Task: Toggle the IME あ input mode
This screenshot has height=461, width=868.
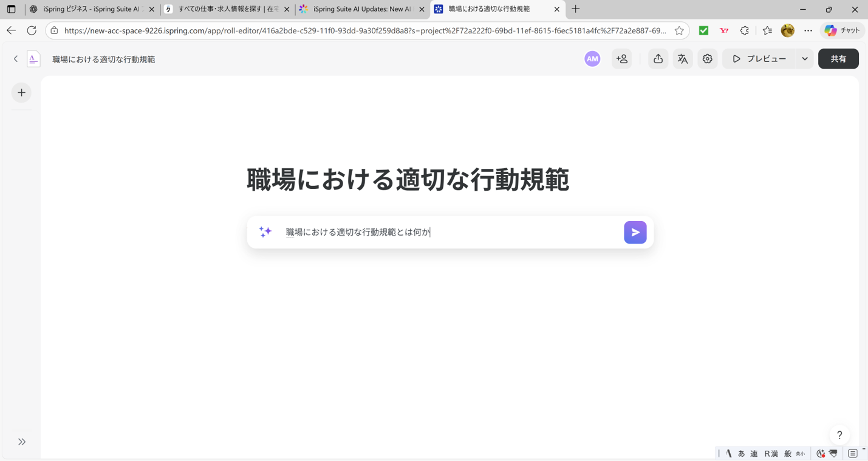Action: tap(740, 453)
